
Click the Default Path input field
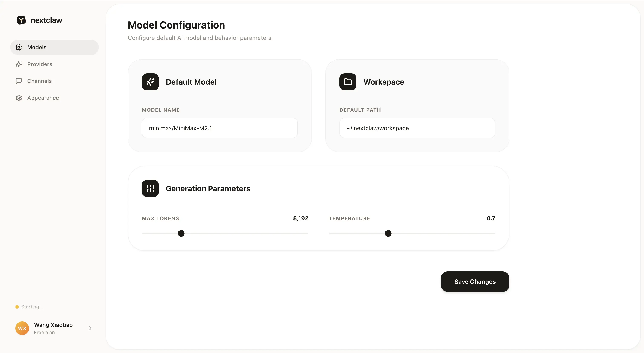[x=417, y=128]
